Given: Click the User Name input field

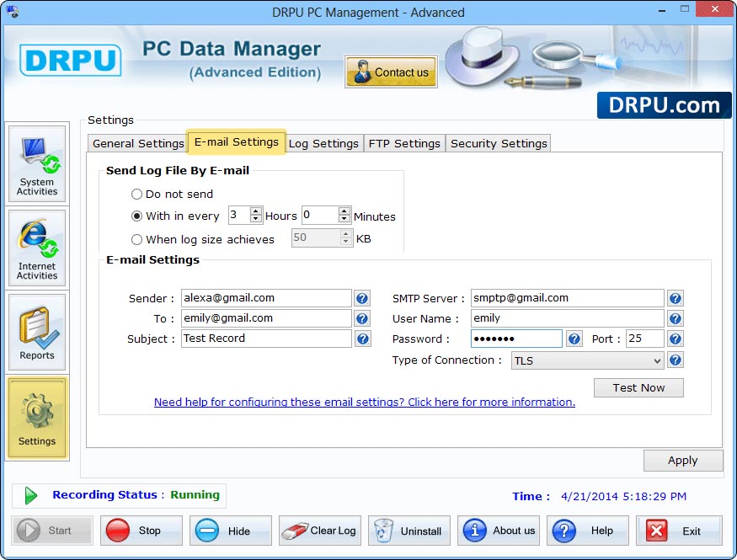Looking at the screenshot, I should click(x=568, y=318).
